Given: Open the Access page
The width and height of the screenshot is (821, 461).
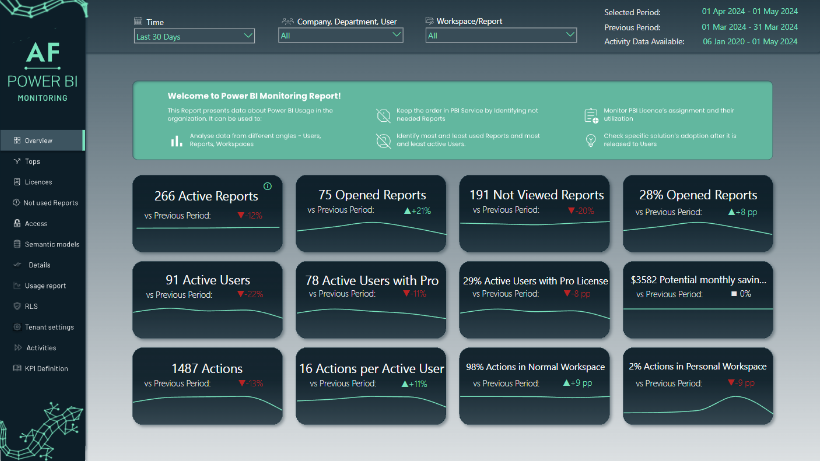Looking at the screenshot, I should click(42, 223).
